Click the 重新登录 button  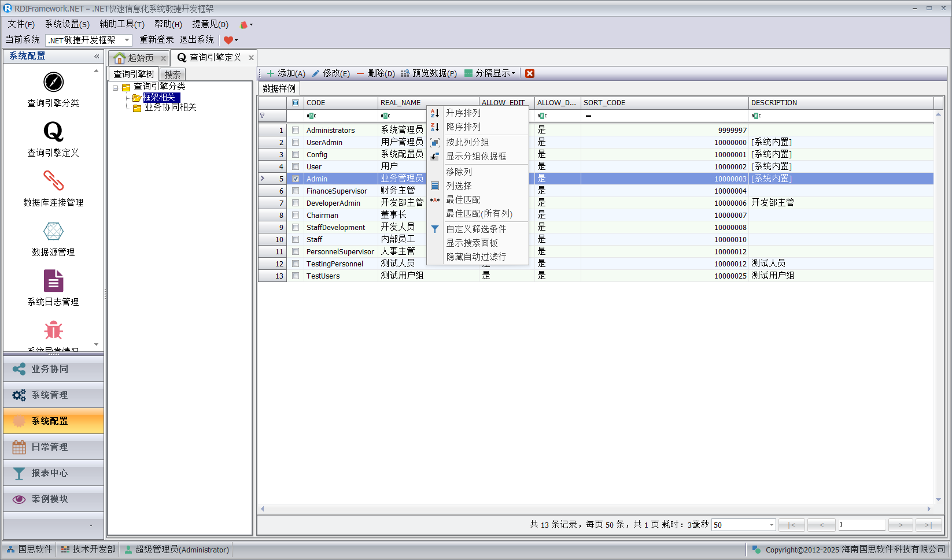pyautogui.click(x=156, y=40)
